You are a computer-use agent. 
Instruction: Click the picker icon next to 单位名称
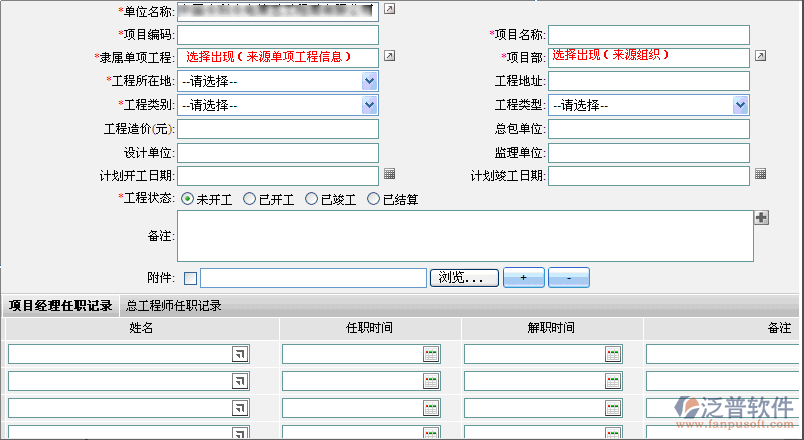[x=390, y=9]
